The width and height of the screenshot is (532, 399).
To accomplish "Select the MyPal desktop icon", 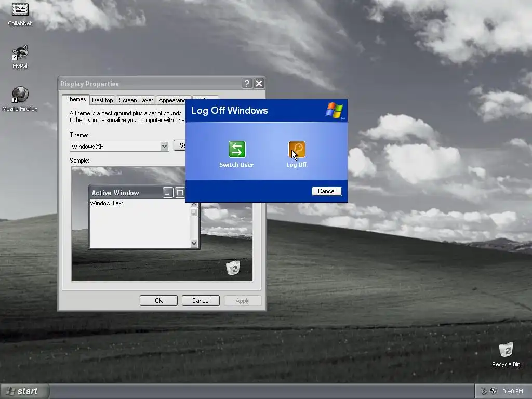I will pyautogui.click(x=20, y=57).
